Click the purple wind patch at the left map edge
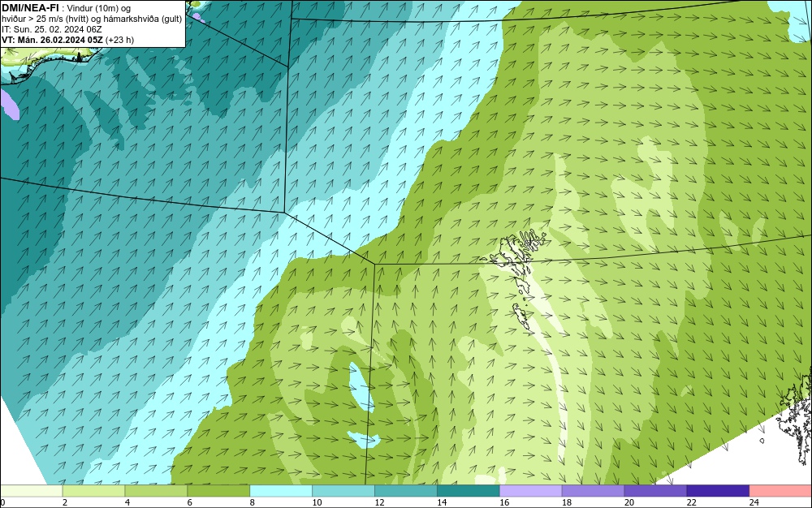This screenshot has width=812, height=508. [x=9, y=105]
